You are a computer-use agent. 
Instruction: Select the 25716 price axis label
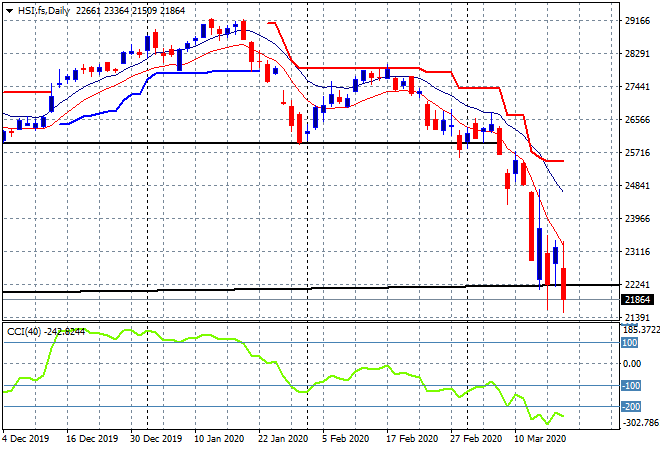pyautogui.click(x=637, y=153)
